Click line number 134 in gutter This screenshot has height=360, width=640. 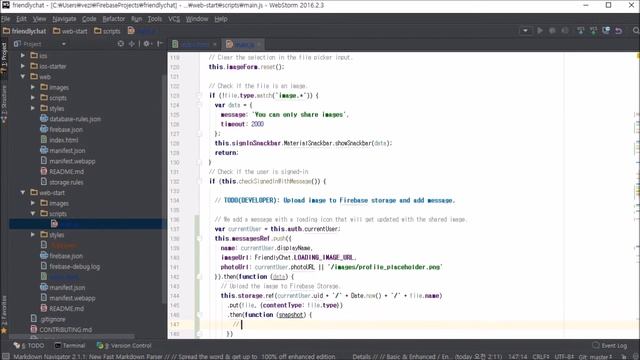pyautogui.click(x=175, y=200)
